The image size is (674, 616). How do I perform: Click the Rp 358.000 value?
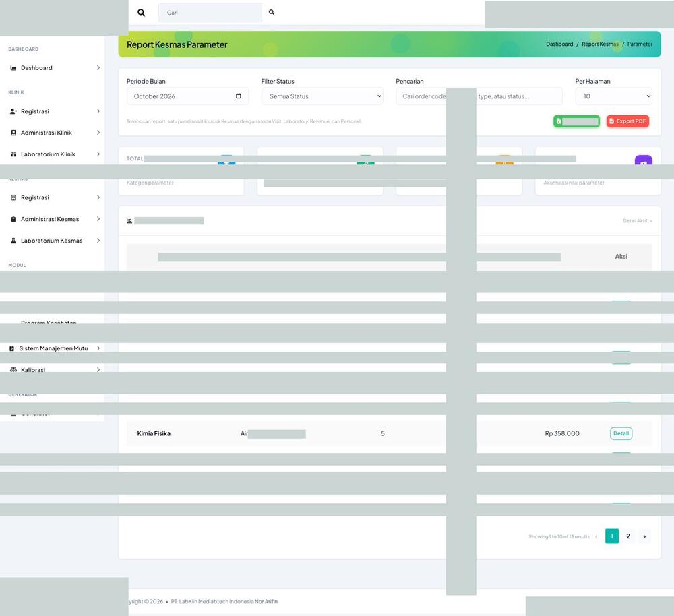click(562, 433)
